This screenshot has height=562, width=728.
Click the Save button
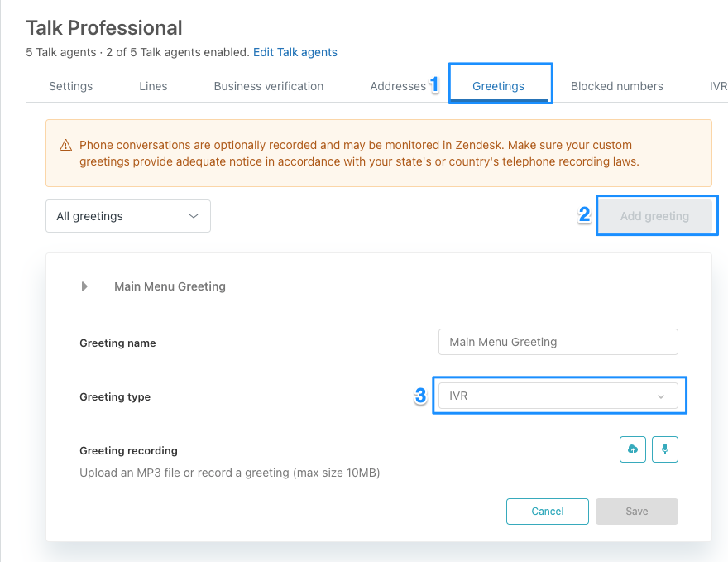coord(636,512)
